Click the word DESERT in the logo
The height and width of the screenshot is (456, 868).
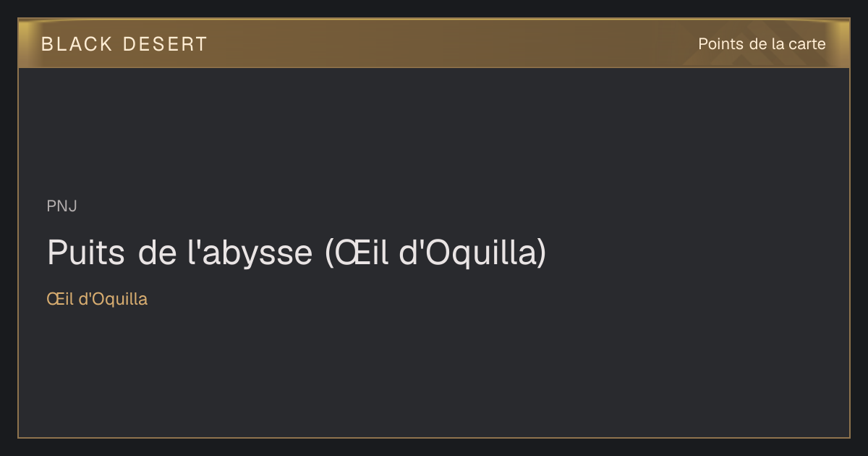point(165,44)
